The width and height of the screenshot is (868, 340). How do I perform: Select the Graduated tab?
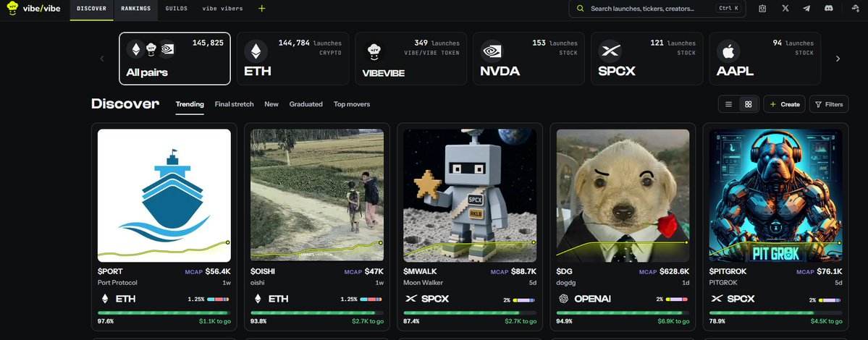pos(306,104)
